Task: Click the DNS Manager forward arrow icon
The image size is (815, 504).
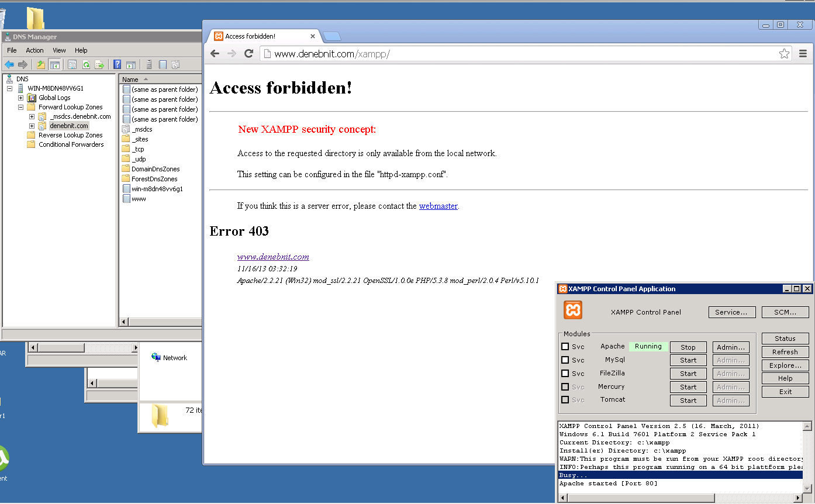Action: click(x=23, y=64)
